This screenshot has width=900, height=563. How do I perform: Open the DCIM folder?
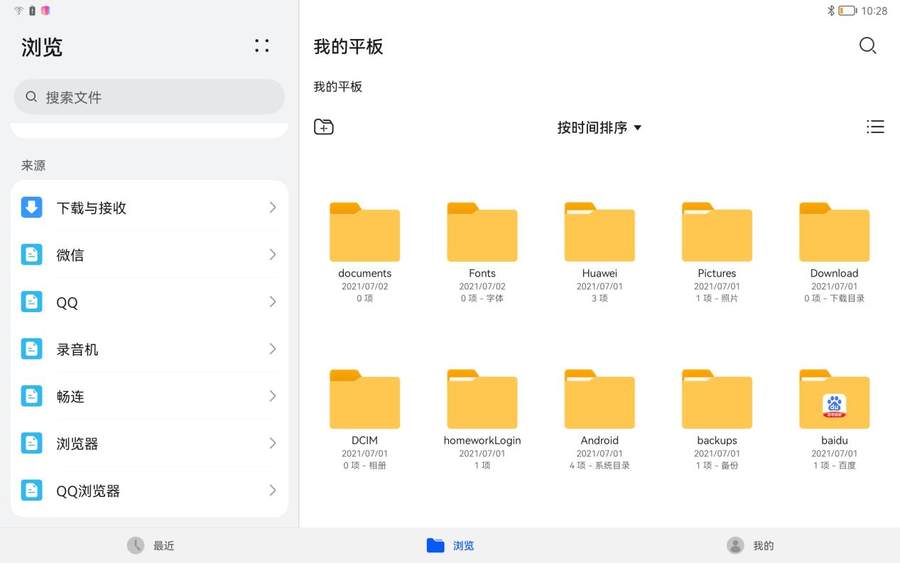364,400
